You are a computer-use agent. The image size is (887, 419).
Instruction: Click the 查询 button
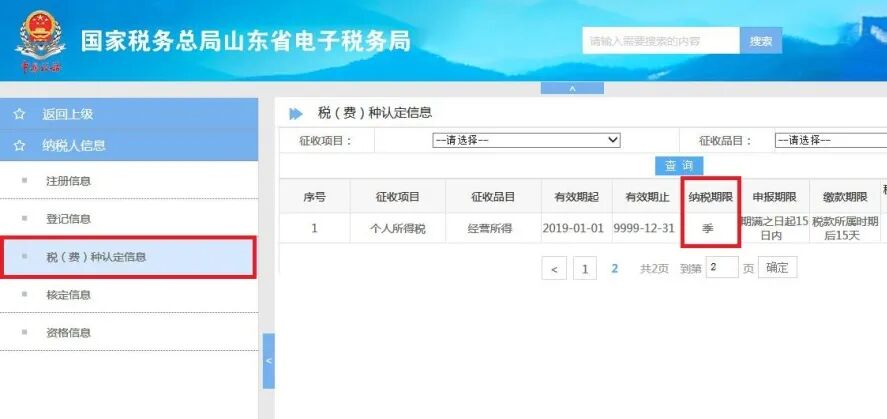pyautogui.click(x=679, y=166)
